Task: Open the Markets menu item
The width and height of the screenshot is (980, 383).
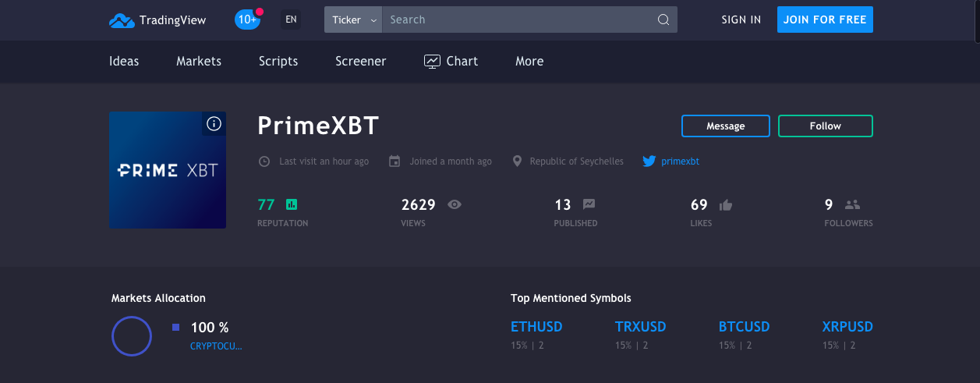Action: pos(199,61)
